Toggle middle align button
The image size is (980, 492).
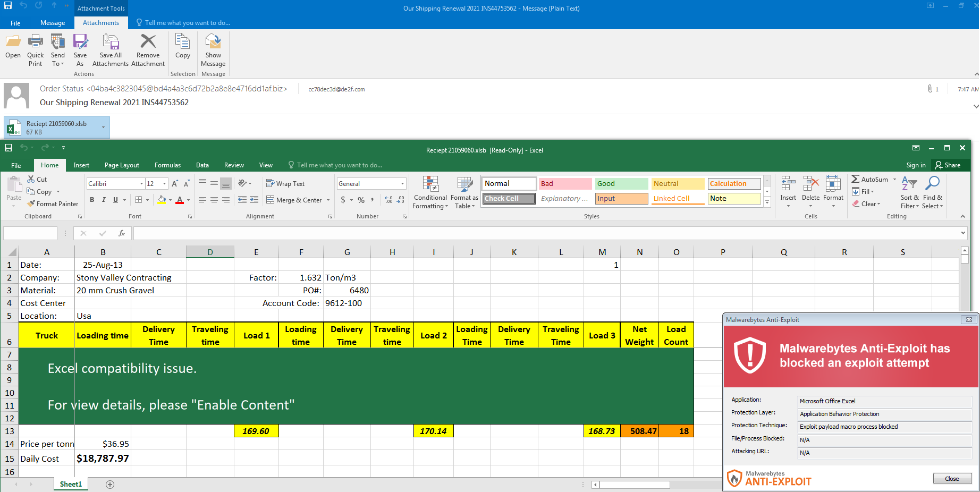(x=214, y=183)
